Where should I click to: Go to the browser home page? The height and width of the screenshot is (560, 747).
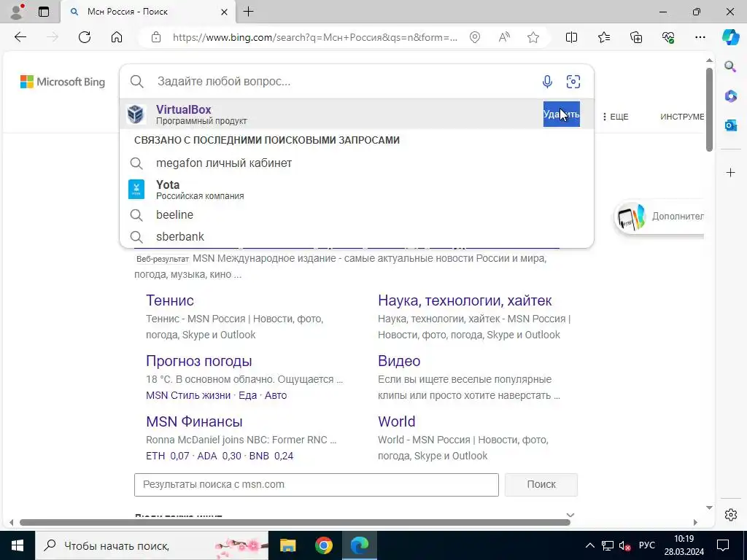[117, 37]
